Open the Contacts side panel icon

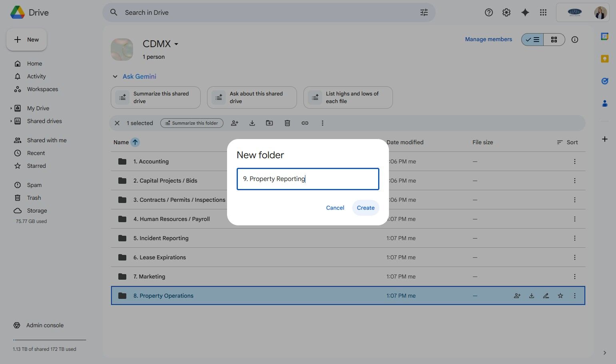pyautogui.click(x=605, y=103)
